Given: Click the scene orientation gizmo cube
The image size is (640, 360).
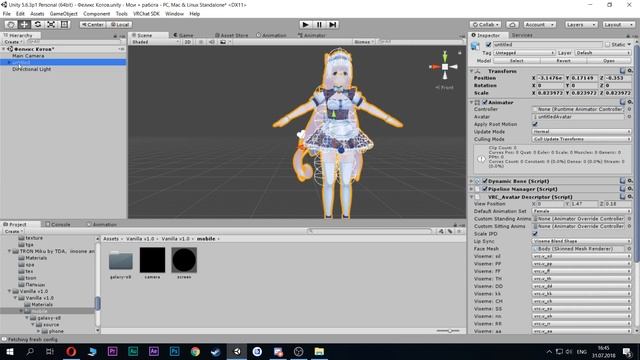Looking at the screenshot, I should tap(445, 67).
